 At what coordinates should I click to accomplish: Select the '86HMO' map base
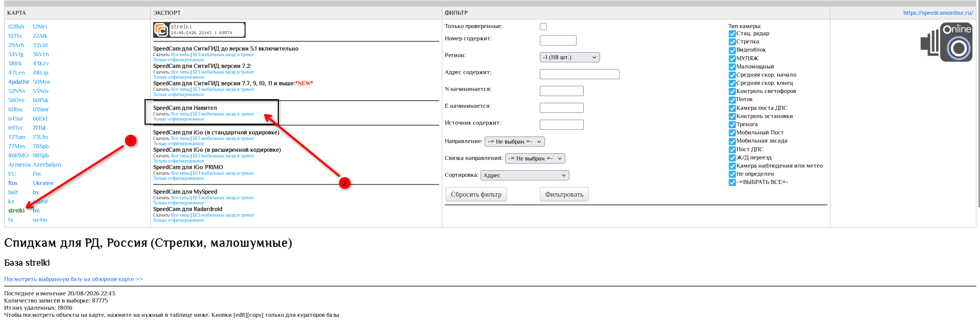coord(18,155)
